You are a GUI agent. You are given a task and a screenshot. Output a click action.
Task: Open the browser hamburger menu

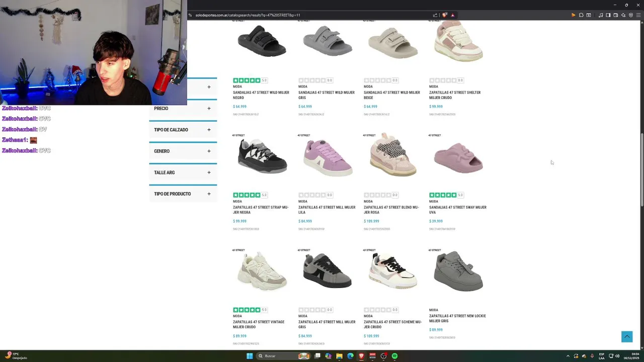coord(638,15)
